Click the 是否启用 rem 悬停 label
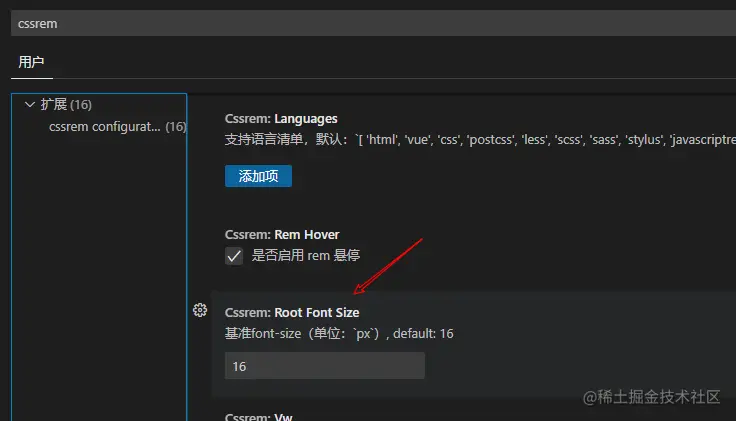 point(306,255)
